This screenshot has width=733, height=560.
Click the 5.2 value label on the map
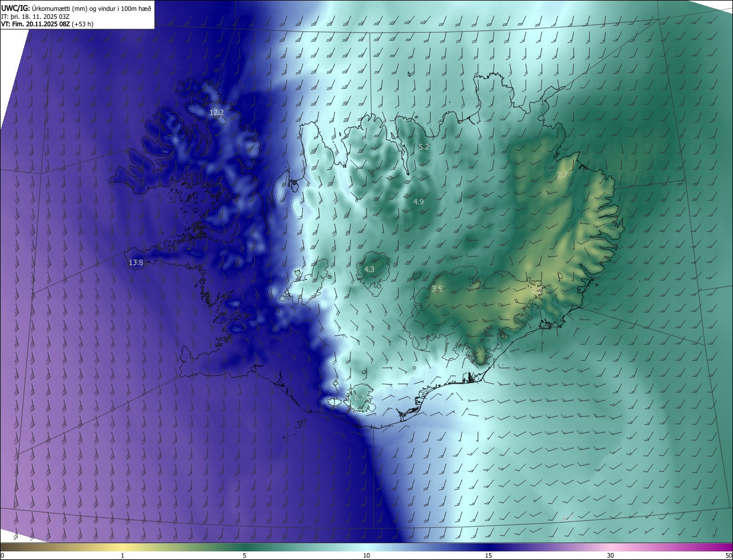(x=424, y=147)
